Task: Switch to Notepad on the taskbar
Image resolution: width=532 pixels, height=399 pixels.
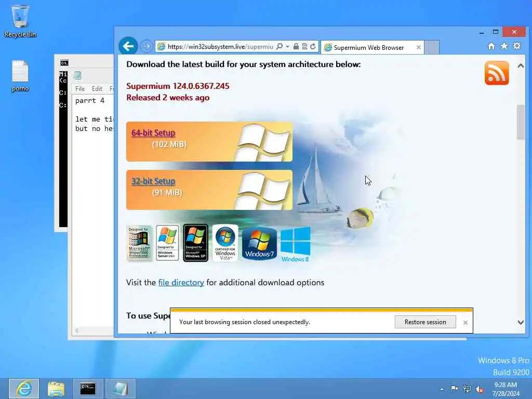Action: (x=121, y=389)
